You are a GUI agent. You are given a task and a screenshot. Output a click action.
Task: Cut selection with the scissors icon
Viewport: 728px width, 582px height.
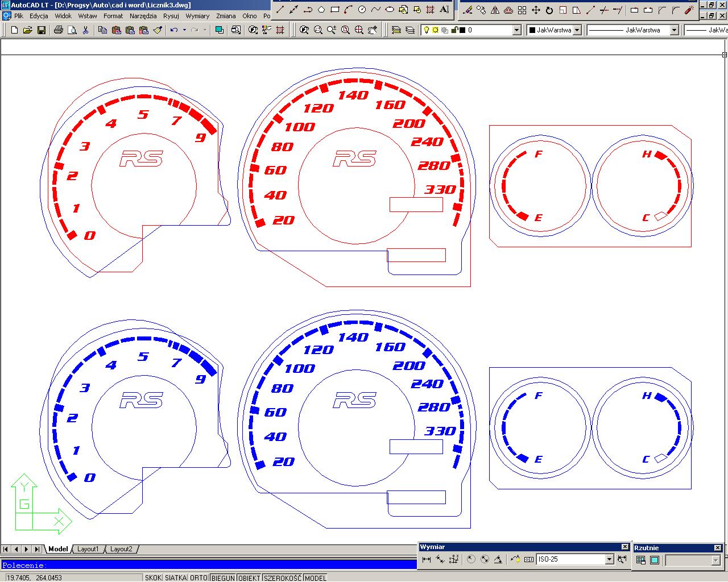point(85,30)
